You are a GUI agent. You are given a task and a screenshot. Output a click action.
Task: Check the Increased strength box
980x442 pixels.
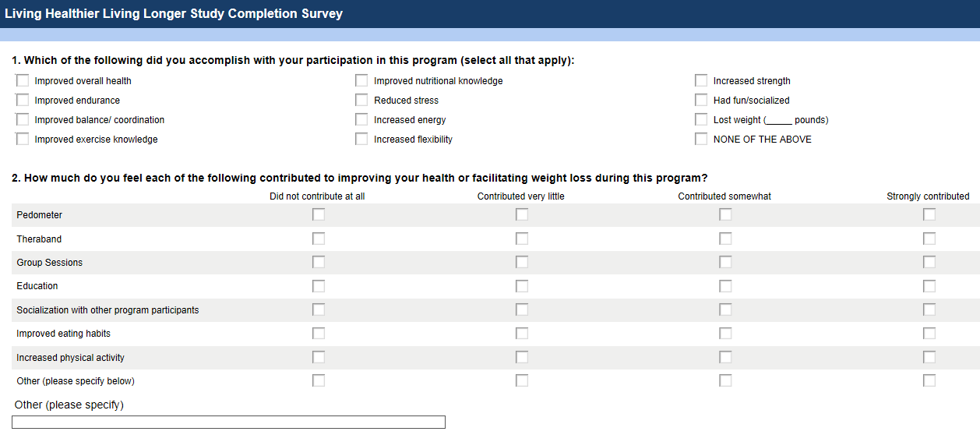(x=701, y=81)
